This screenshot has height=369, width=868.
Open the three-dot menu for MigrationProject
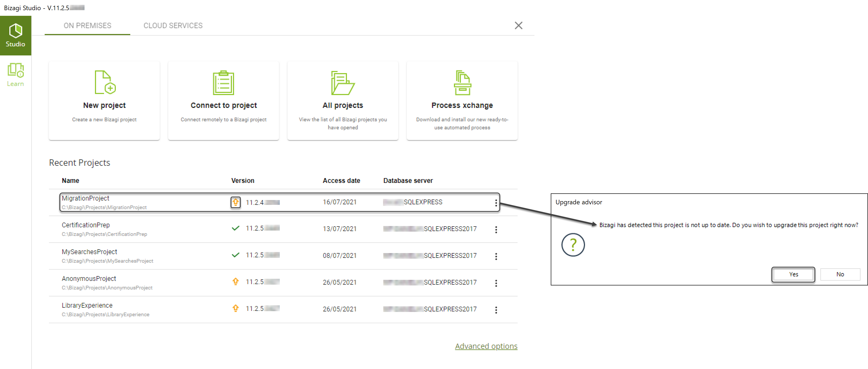(x=496, y=203)
